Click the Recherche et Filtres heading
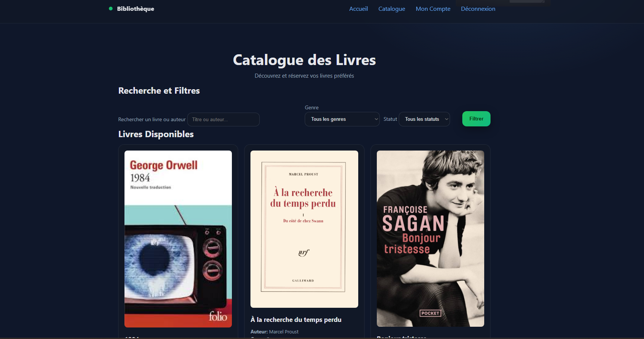The image size is (644, 339). [x=159, y=91]
